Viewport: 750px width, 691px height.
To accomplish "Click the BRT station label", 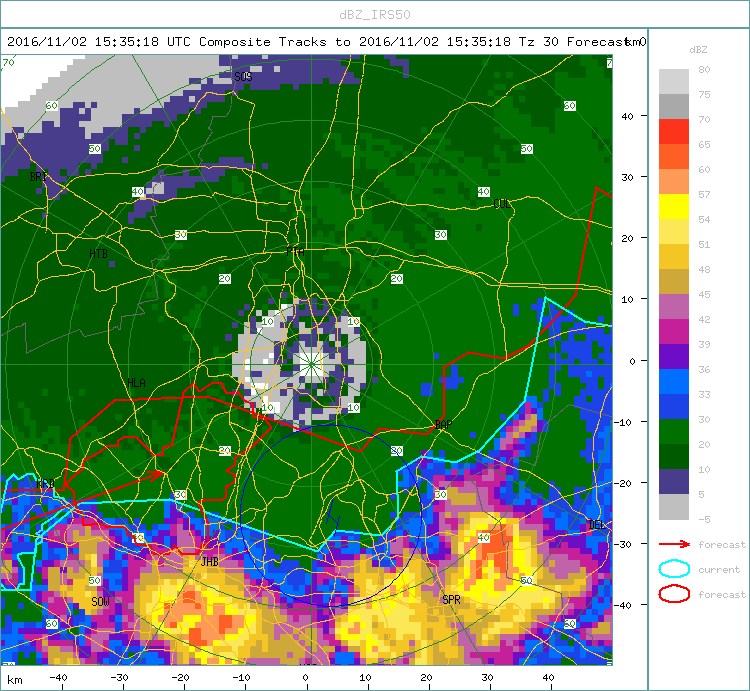I will (x=39, y=176).
